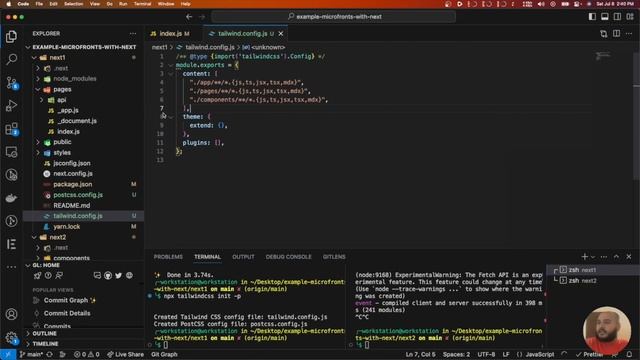The width and height of the screenshot is (640, 360).
Task: Open the Remote Explorer view
Action: pyautogui.click(x=11, y=152)
